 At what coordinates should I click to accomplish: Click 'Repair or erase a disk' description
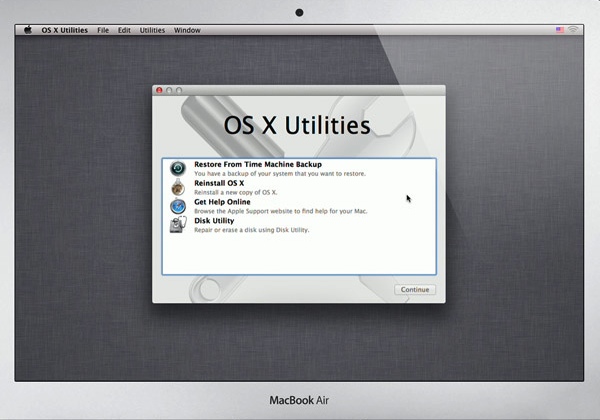[251, 230]
